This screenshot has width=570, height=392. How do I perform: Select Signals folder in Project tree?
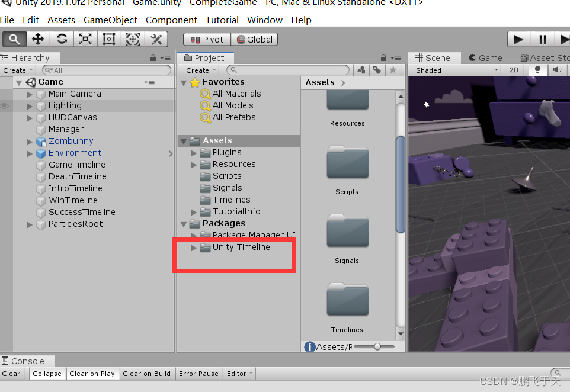tap(227, 188)
